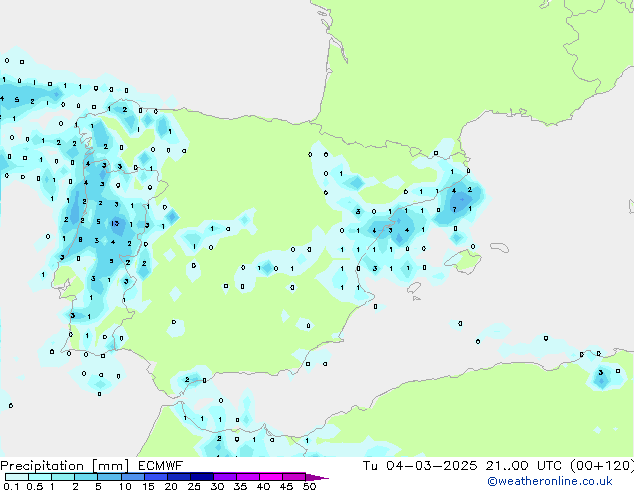The width and height of the screenshot is (634, 490).
Task: Pick the 30–35 mm purple legend swatch
Action: (x=225, y=477)
